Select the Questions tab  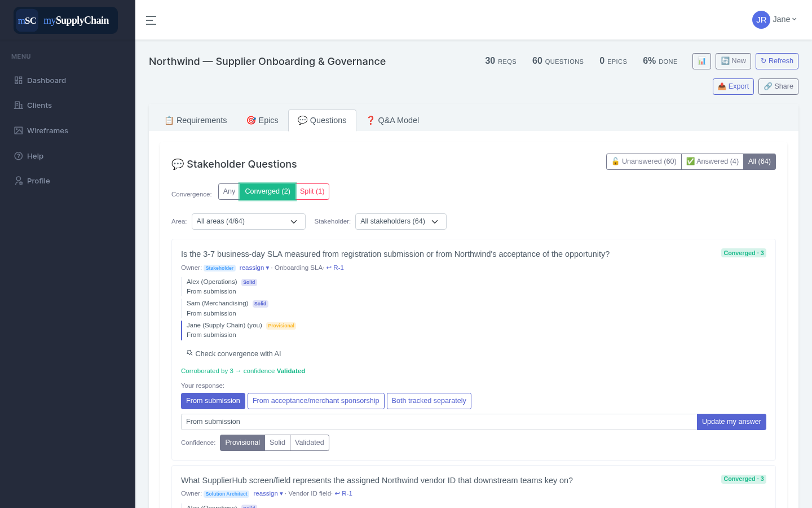click(322, 120)
